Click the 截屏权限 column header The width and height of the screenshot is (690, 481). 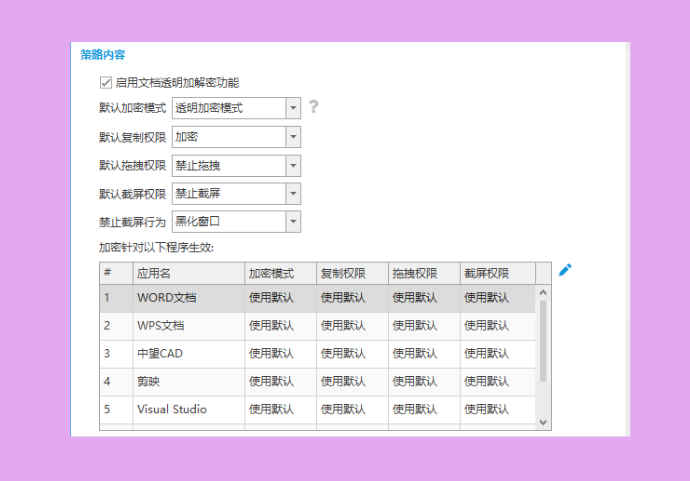click(498, 273)
